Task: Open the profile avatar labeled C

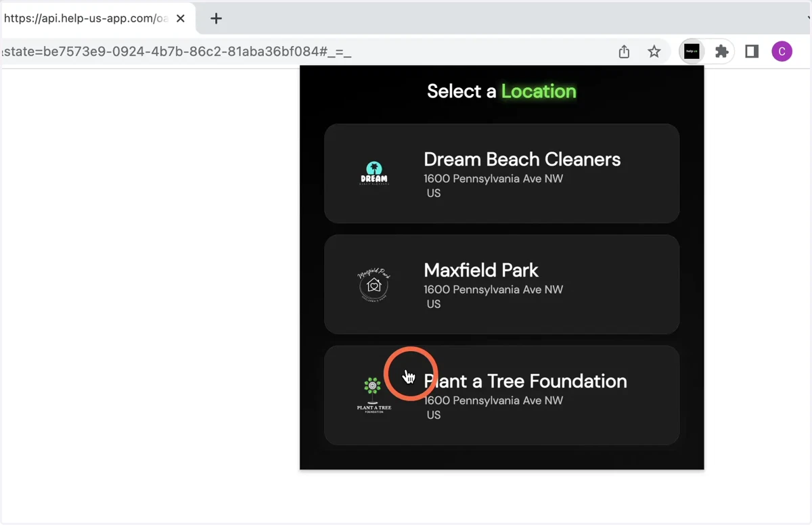Action: click(x=782, y=51)
